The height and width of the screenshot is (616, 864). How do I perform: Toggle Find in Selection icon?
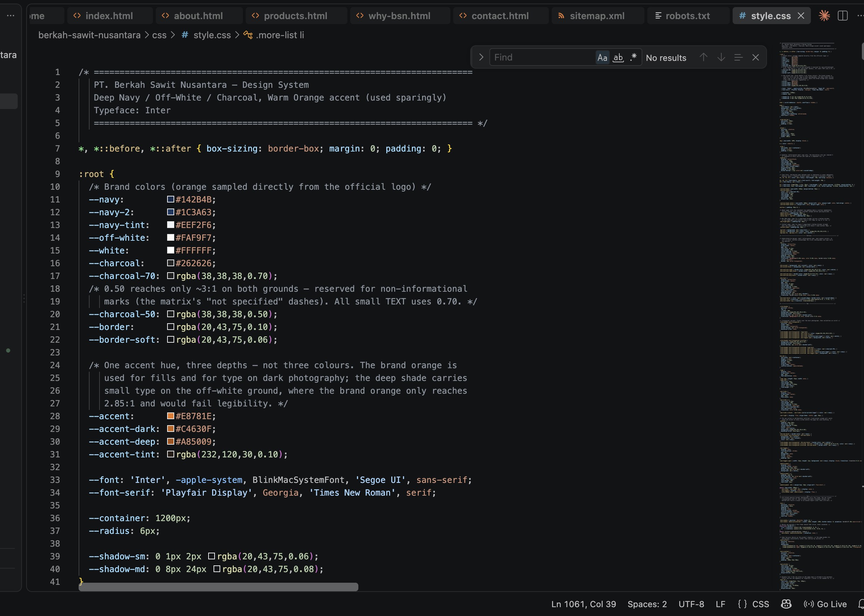coord(738,57)
